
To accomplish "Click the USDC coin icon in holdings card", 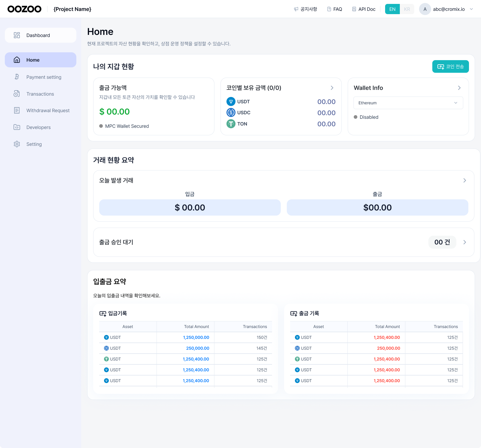I will [231, 112].
